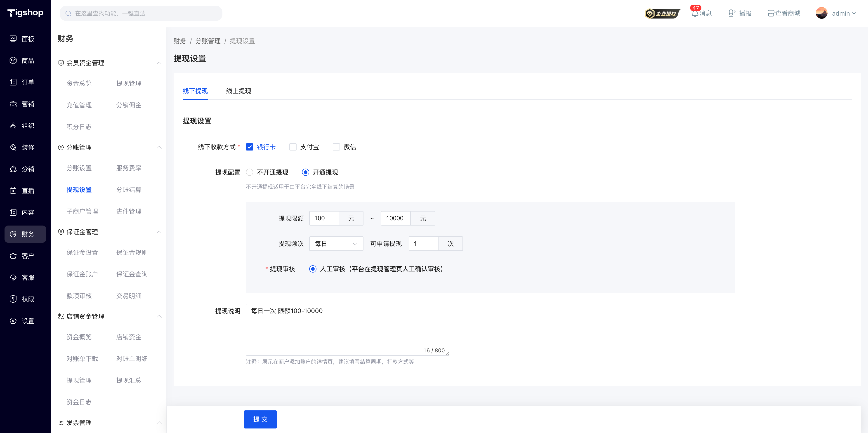Collapse the 发票管理 section

(159, 423)
